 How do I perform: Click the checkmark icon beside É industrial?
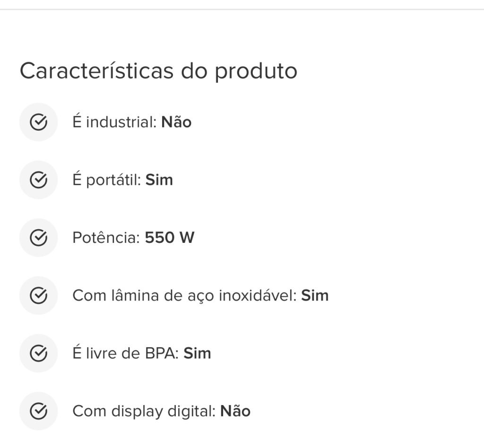[39, 122]
